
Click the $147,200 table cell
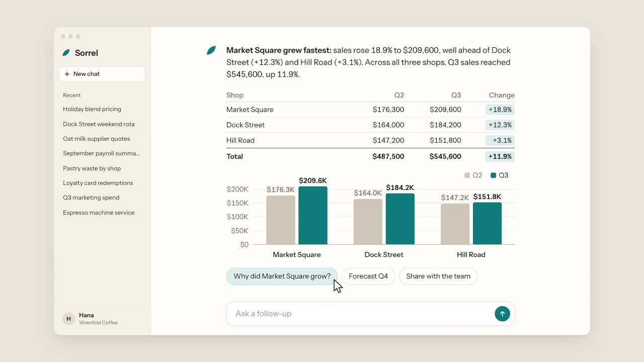tap(388, 140)
